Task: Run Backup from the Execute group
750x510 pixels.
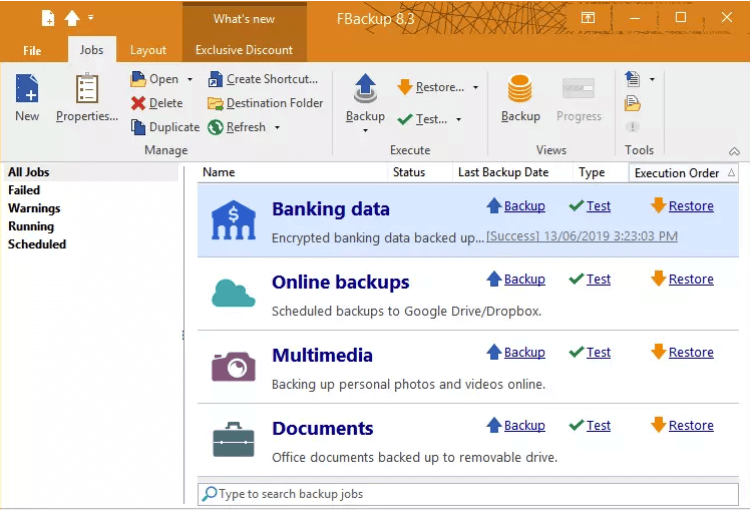Action: pos(365,98)
